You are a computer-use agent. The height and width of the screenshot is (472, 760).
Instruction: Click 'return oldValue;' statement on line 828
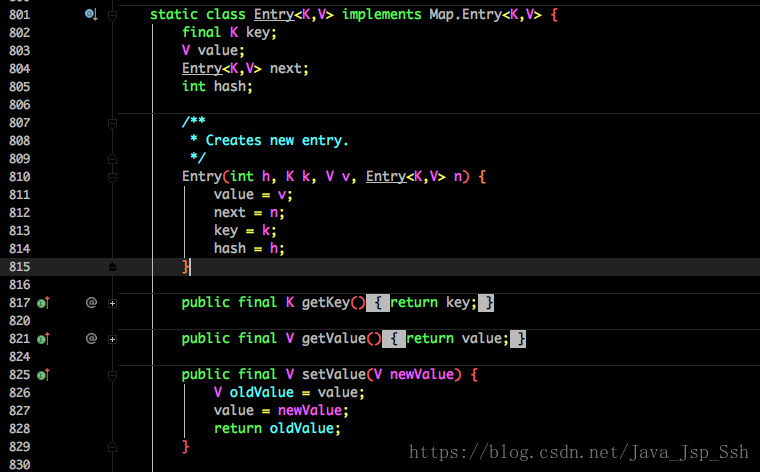point(277,428)
